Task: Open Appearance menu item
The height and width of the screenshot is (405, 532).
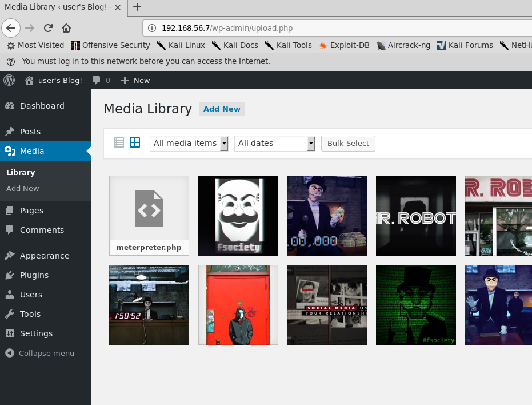Action: click(46, 256)
